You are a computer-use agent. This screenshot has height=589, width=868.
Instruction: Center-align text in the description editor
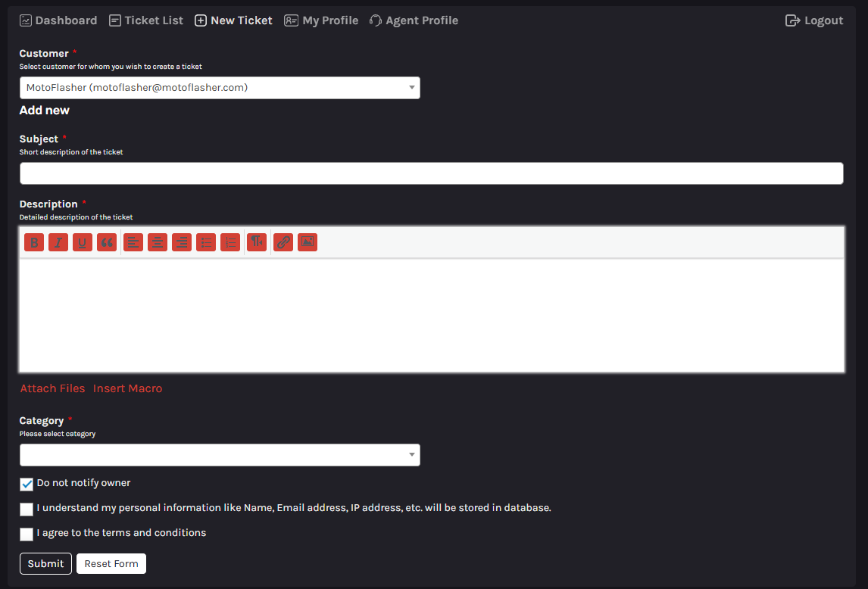pyautogui.click(x=158, y=242)
